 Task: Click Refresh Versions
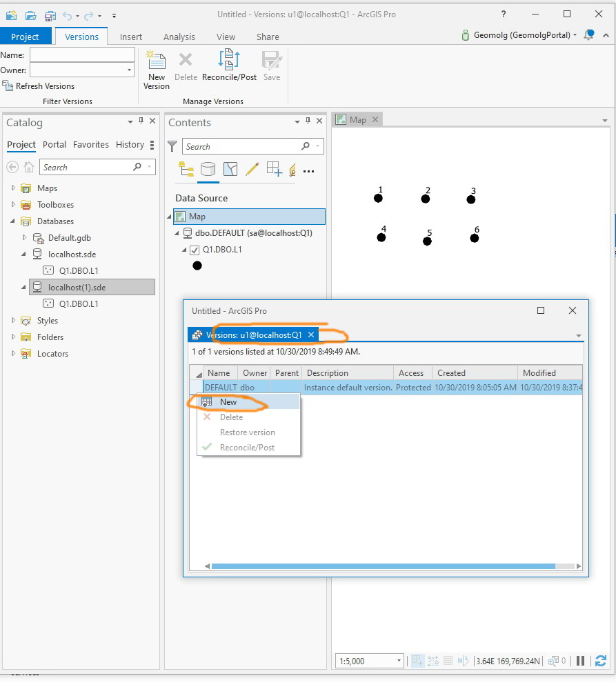coord(39,86)
